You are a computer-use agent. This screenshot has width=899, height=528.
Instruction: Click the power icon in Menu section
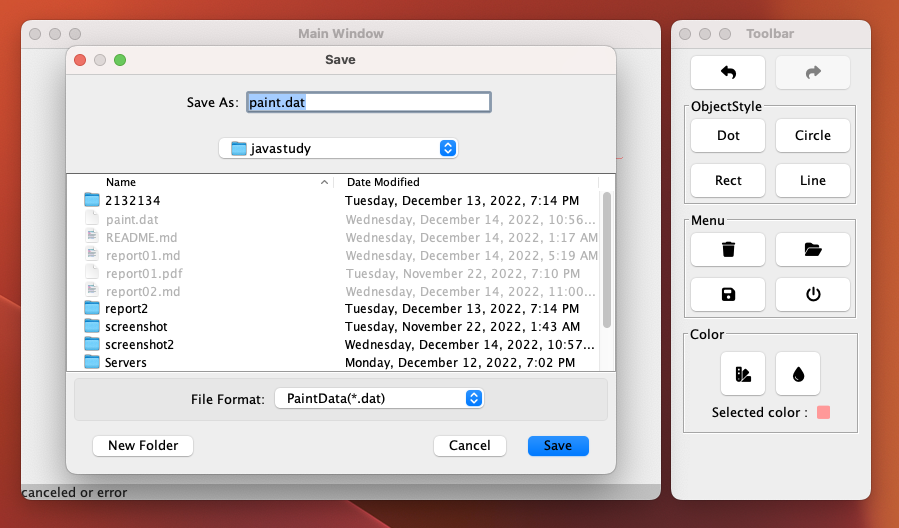(812, 294)
